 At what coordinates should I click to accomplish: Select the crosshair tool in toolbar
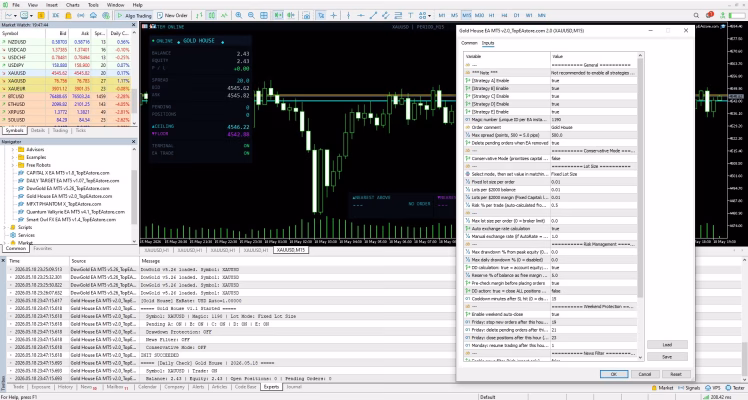(x=333, y=15)
